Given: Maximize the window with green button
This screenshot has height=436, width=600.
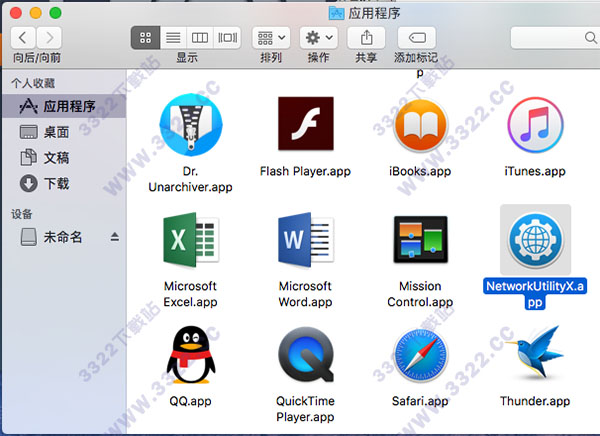Looking at the screenshot, I should coord(55,13).
